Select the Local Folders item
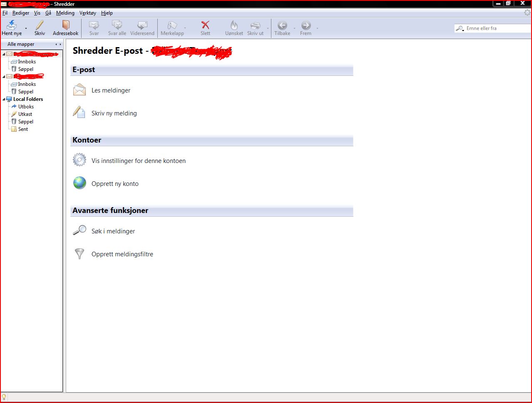532x403 pixels. point(28,99)
